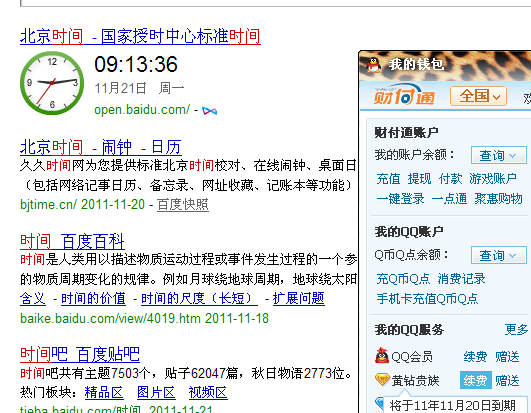Click 我的QQ账户 section heading
This screenshot has height=413, width=531.
coord(409,232)
